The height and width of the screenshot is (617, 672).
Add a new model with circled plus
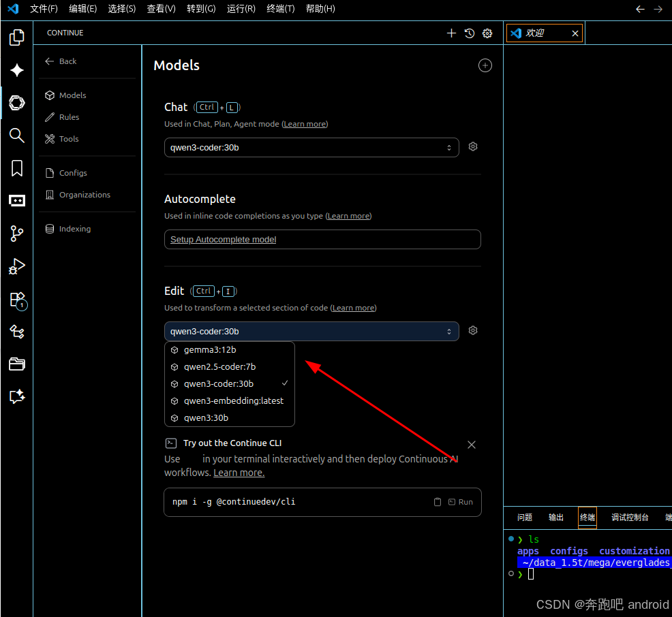(x=485, y=65)
